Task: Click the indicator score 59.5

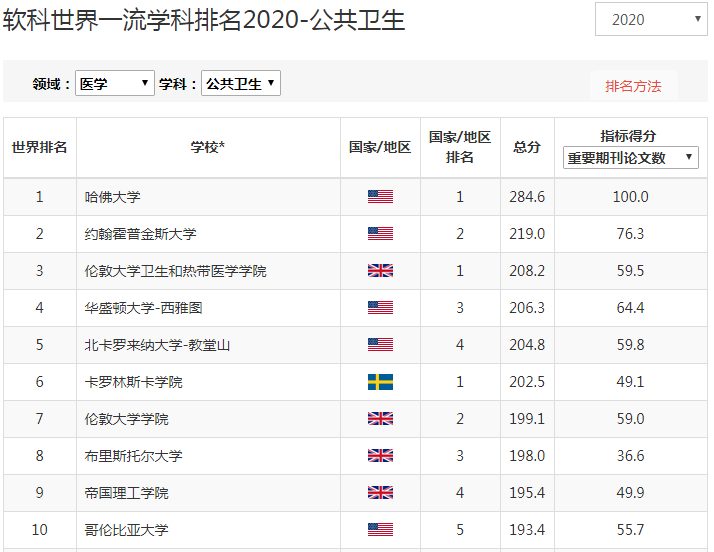Action: pyautogui.click(x=631, y=271)
